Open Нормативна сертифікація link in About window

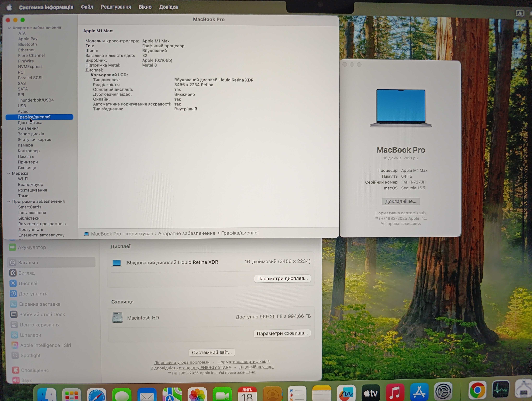point(401,213)
